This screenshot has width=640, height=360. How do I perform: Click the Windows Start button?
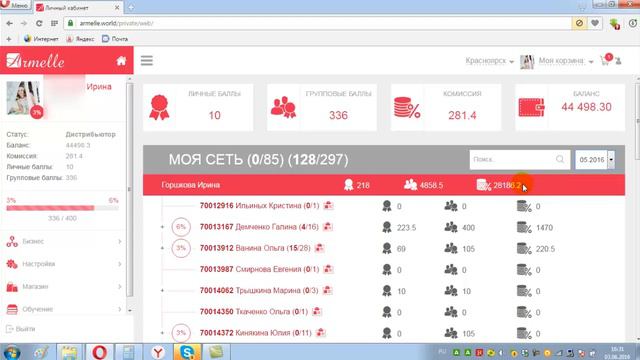point(11,352)
